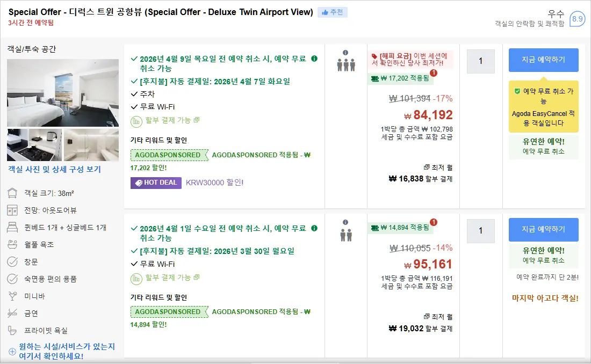
Task: Click the toilet icon beside 프라이빗 욕실
Action: [x=12, y=331]
